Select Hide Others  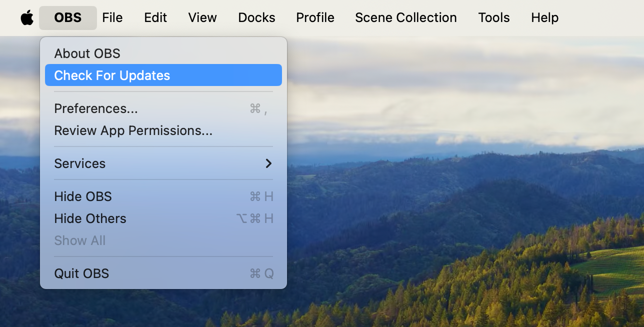(90, 218)
